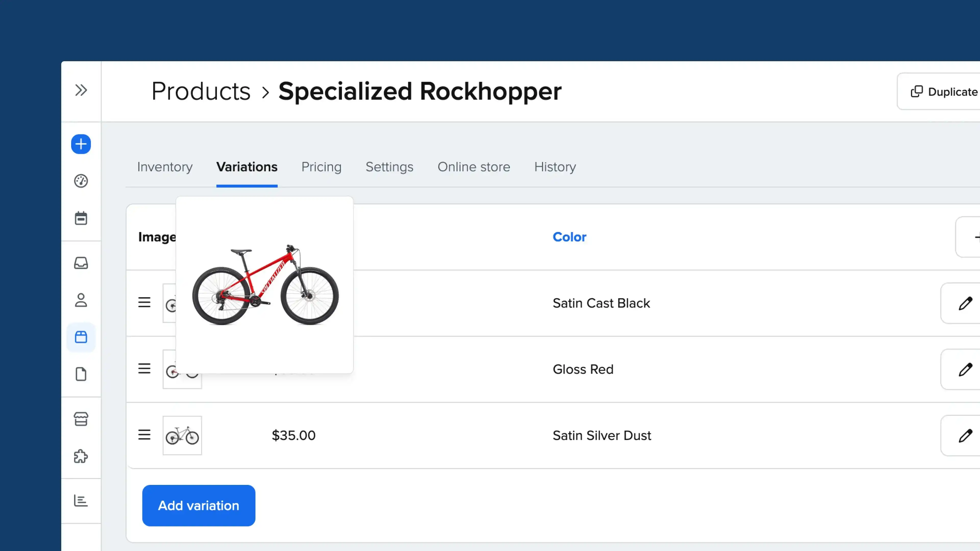
Task: Open the reports chart icon at sidebar bottom
Action: (81, 500)
